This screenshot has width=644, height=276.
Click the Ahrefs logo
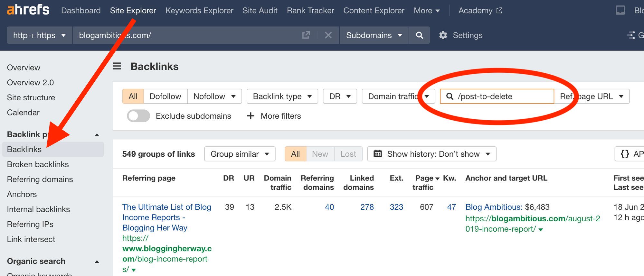click(28, 10)
